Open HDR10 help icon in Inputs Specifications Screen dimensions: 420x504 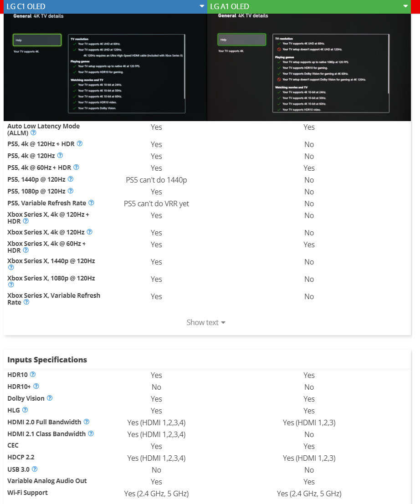(33, 374)
